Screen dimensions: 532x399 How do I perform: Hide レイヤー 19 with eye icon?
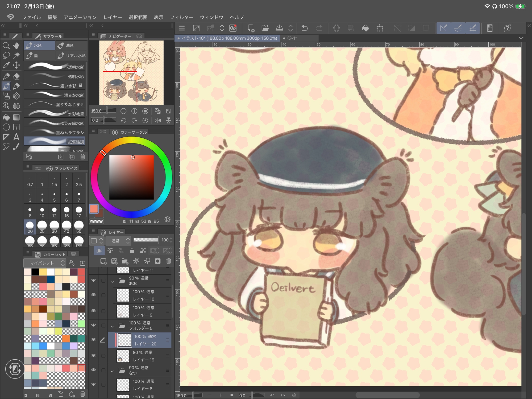(x=93, y=356)
